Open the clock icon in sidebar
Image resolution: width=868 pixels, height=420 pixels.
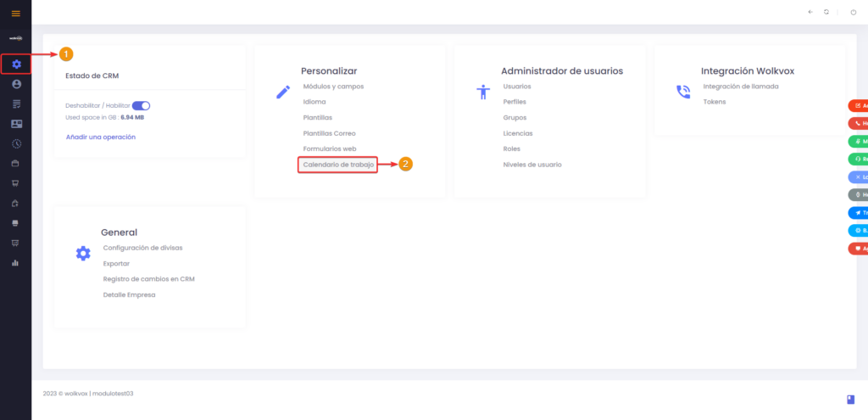coord(16,143)
